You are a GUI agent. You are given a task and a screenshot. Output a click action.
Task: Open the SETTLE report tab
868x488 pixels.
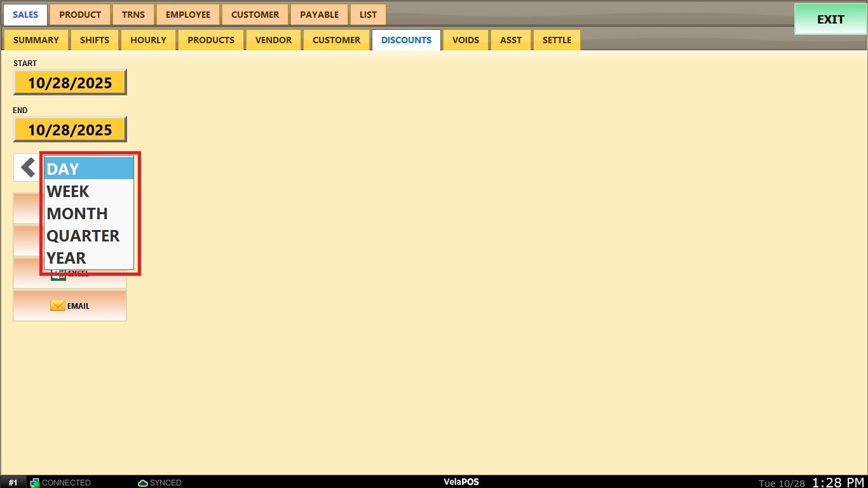point(557,40)
